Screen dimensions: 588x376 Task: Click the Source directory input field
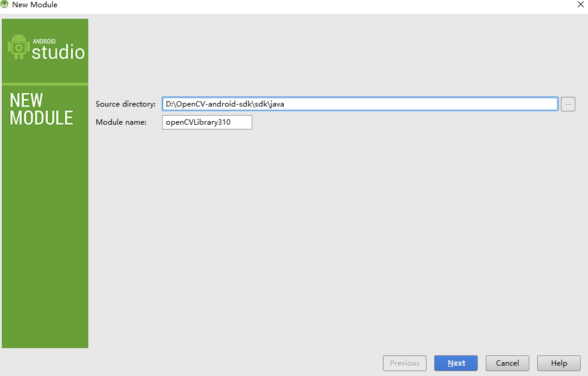pos(360,104)
